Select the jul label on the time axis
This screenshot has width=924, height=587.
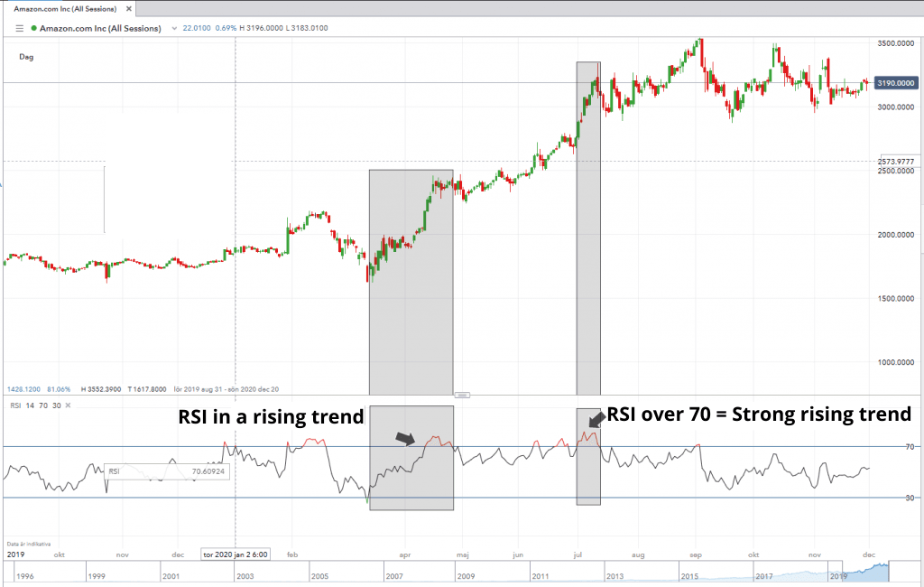(x=578, y=555)
